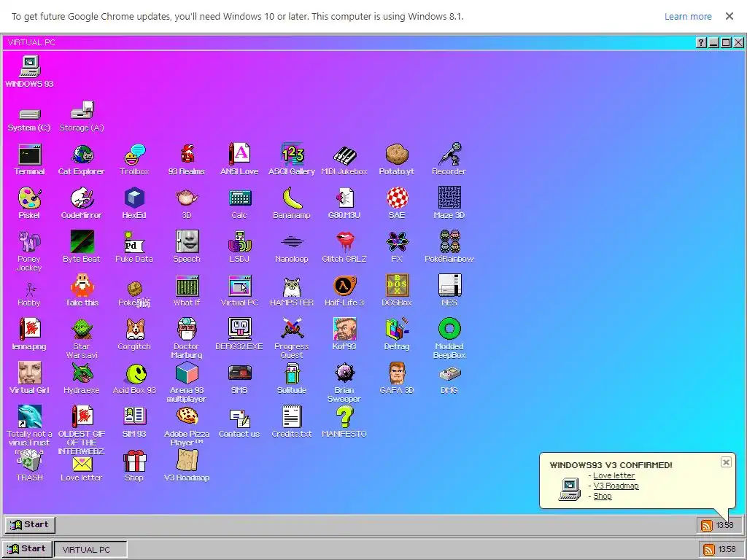Image resolution: width=747 pixels, height=560 pixels.
Task: Open Piskel paint palette icon
Action: 29,203
